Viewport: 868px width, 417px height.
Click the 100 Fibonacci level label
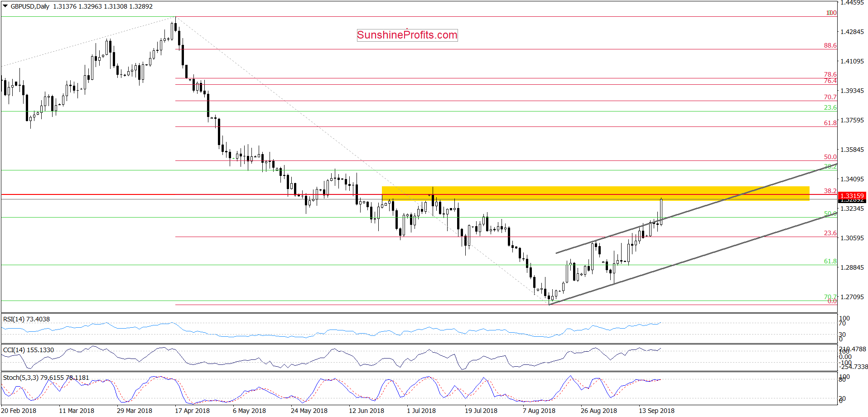(x=831, y=13)
